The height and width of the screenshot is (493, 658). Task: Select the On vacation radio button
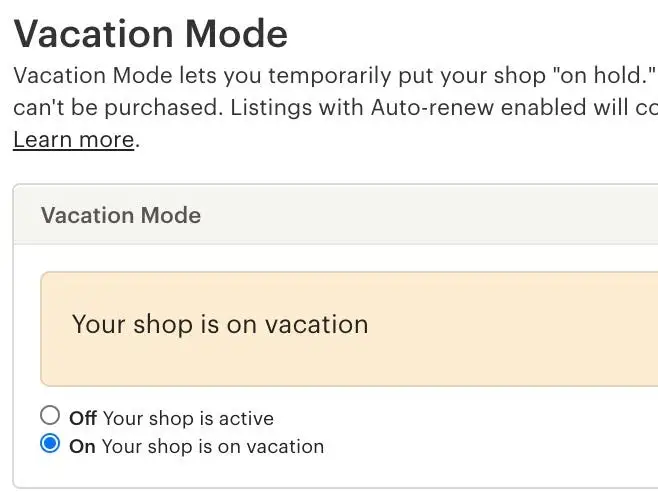pos(50,444)
